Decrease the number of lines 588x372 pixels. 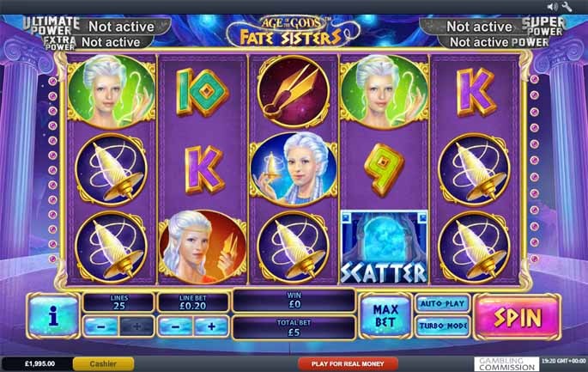101,326
